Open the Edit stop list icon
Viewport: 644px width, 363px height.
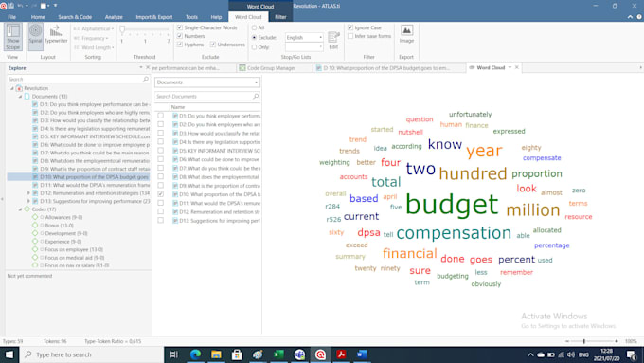point(333,41)
